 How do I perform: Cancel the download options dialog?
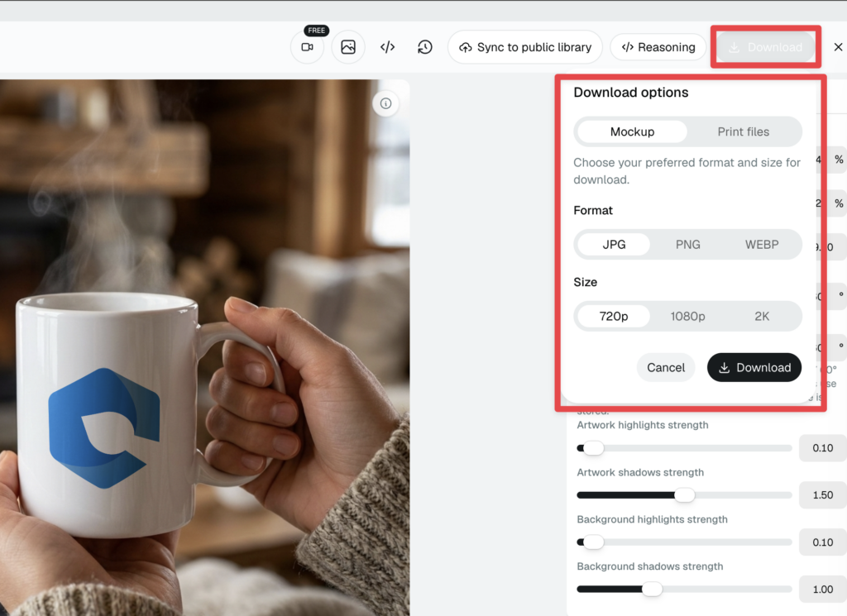[666, 368]
